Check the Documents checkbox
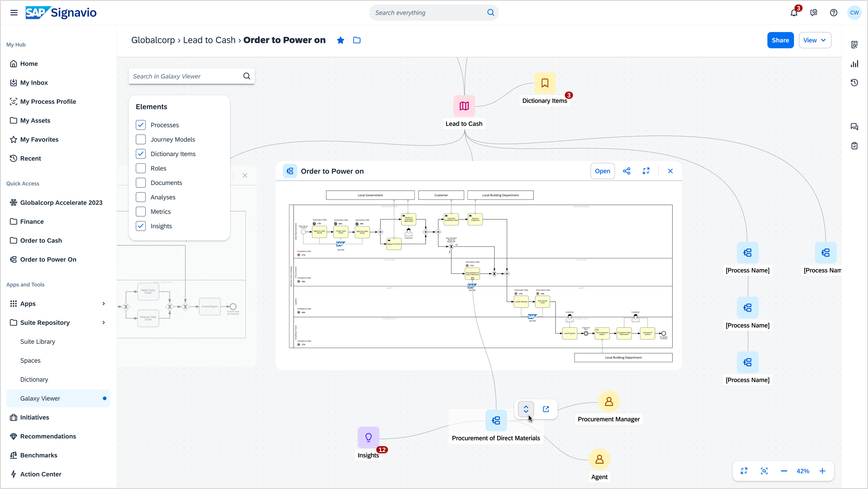The height and width of the screenshot is (489, 868). (140, 183)
